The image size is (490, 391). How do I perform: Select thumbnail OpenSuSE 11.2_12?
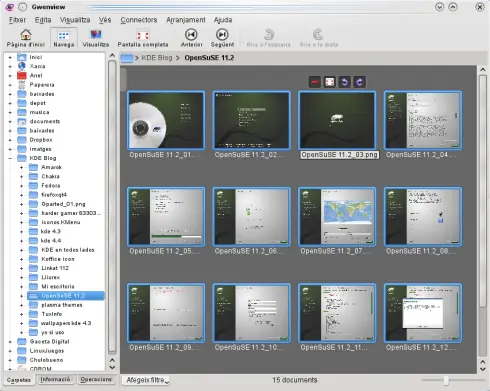pyautogui.click(x=423, y=313)
